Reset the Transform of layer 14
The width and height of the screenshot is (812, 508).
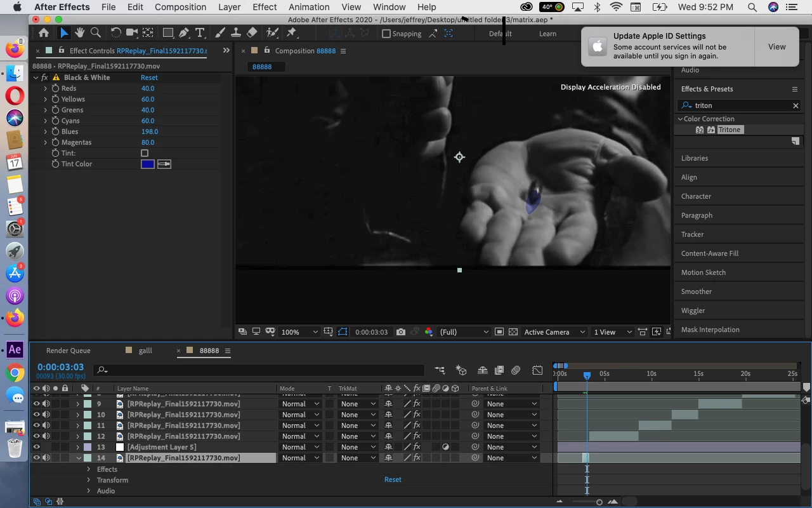coord(393,479)
